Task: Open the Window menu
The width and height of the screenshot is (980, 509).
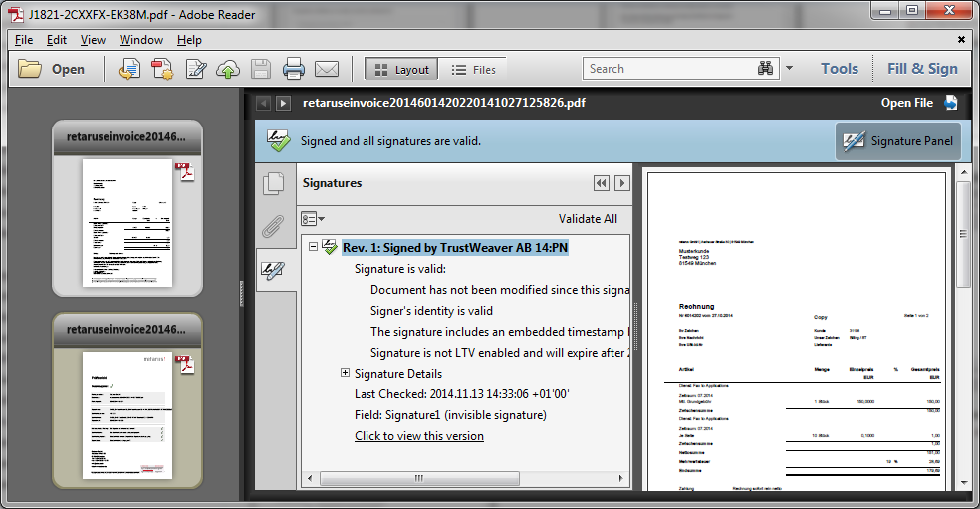Action: 141,40
